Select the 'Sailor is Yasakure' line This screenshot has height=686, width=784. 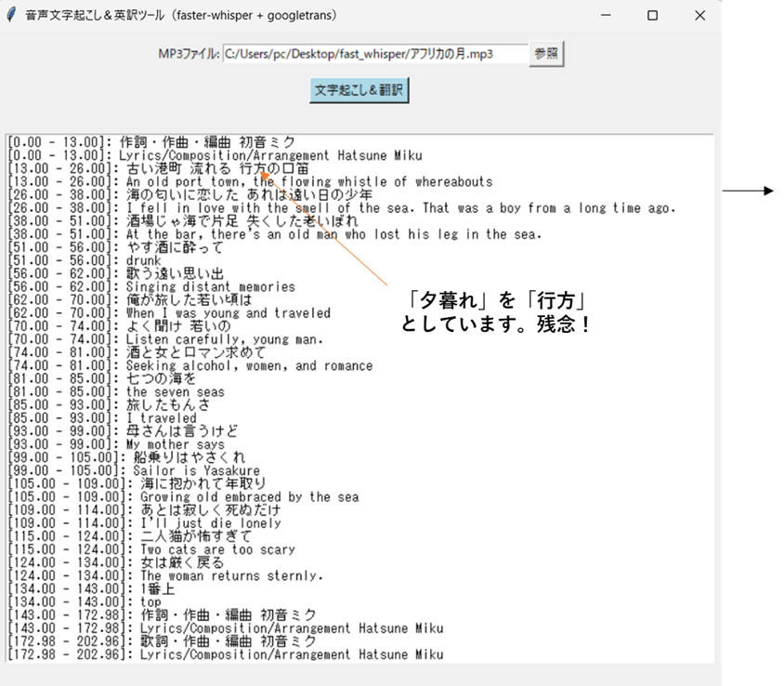pos(196,470)
